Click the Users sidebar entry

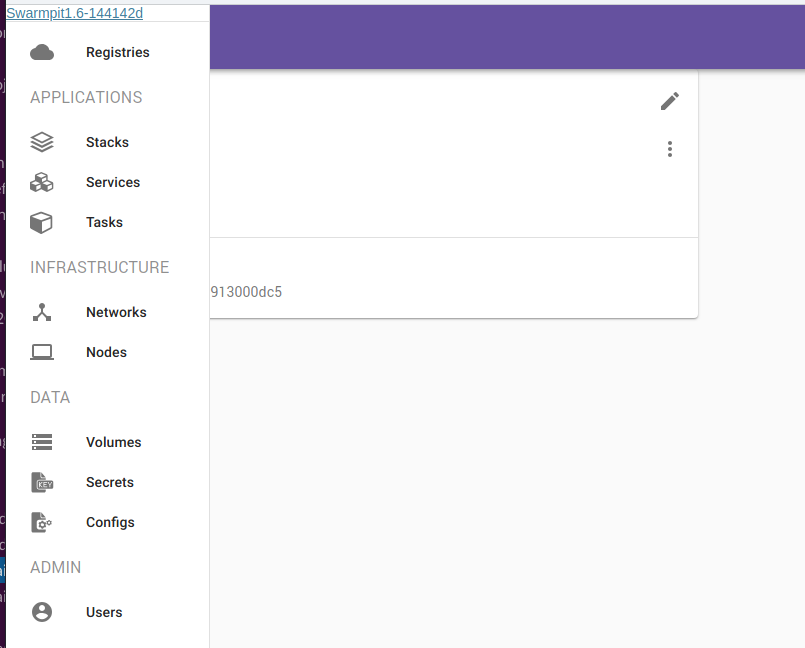(103, 612)
